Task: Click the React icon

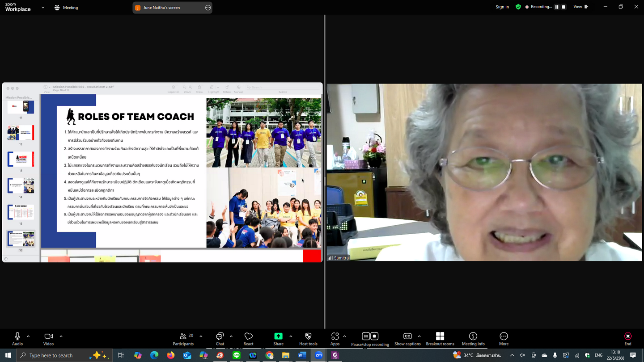Action: (248, 339)
